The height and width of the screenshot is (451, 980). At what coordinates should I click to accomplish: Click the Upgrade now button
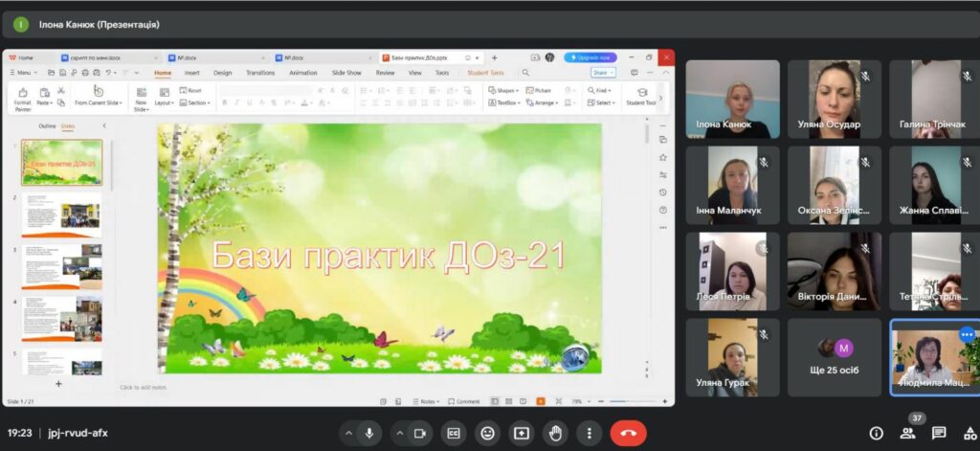coord(590,57)
